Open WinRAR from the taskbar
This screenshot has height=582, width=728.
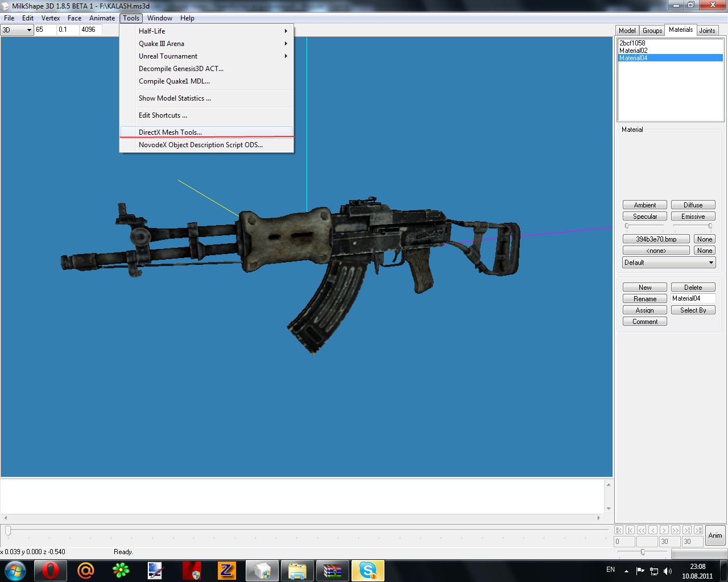[x=333, y=571]
